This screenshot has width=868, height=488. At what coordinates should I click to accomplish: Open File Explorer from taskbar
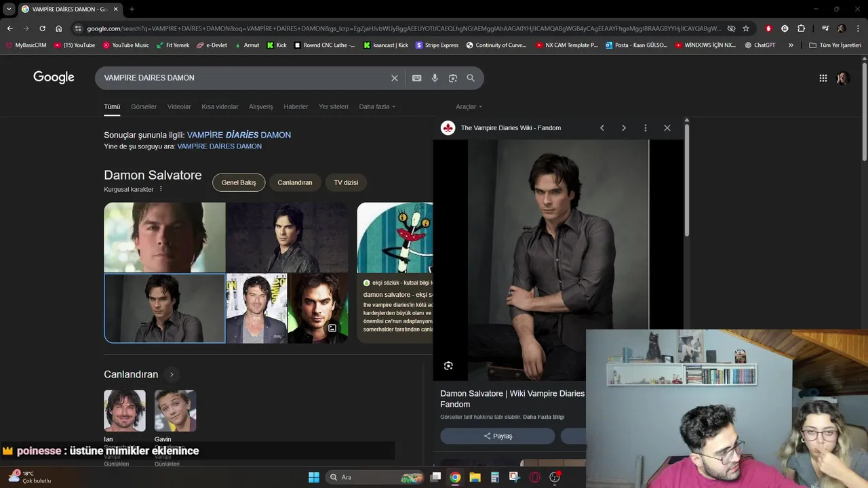coord(475,477)
